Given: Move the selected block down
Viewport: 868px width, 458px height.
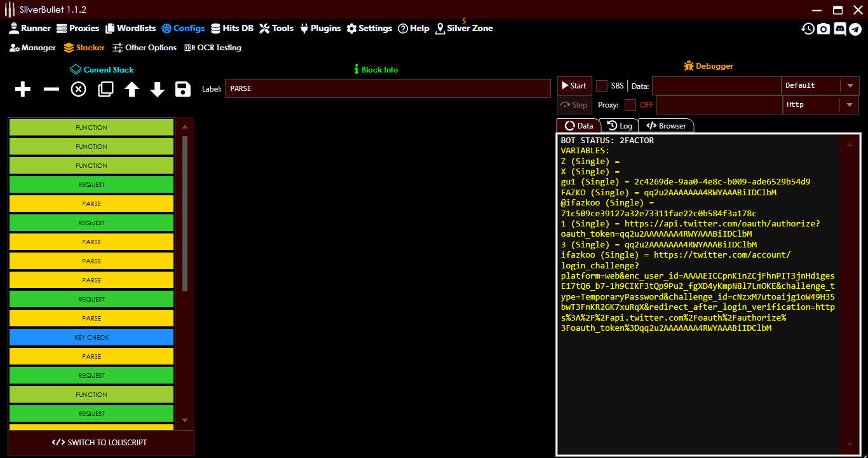Looking at the screenshot, I should coord(157,89).
